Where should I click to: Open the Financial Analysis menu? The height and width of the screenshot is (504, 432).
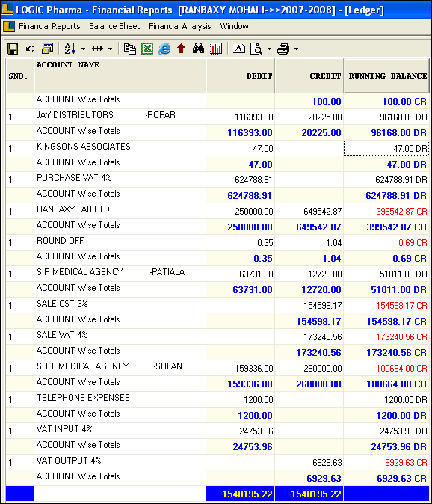pos(180,26)
